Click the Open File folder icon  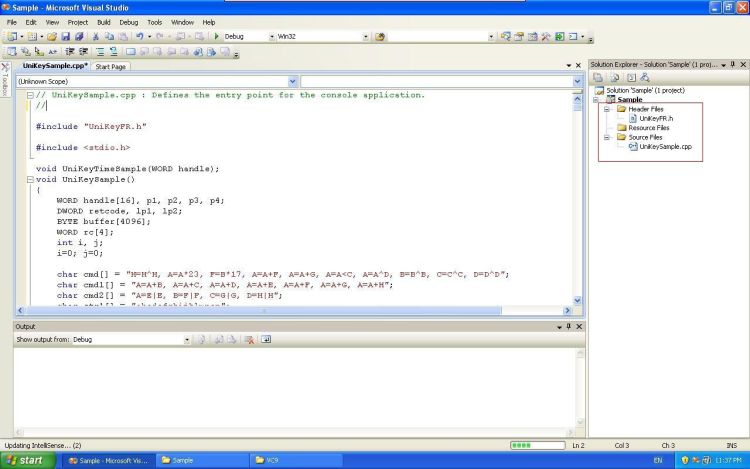click(52, 37)
